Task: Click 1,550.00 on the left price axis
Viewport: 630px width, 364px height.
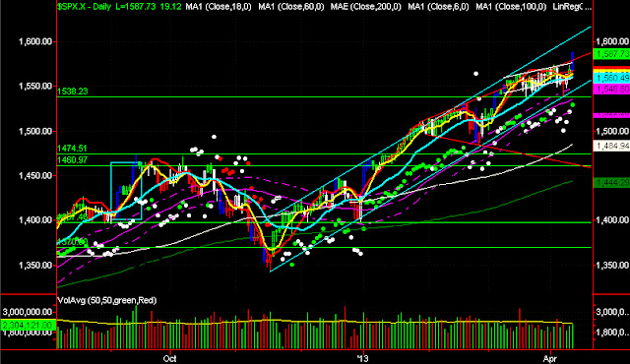Action: [x=35, y=86]
